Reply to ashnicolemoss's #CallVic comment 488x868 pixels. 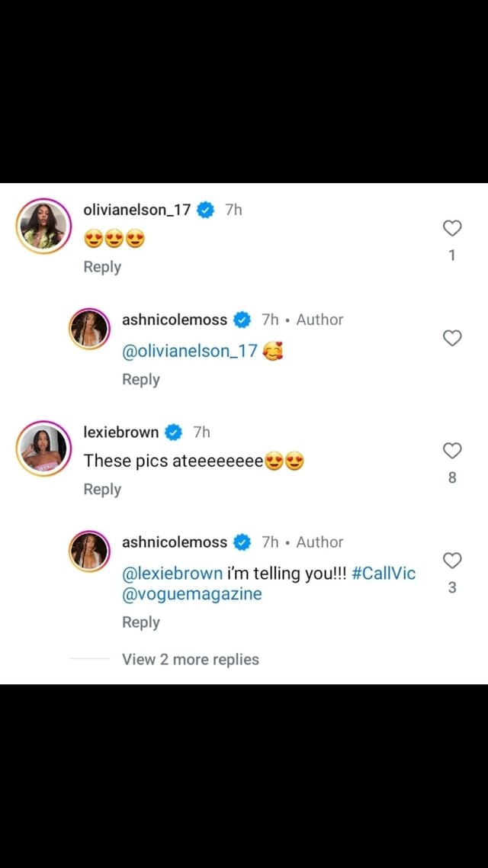[141, 622]
